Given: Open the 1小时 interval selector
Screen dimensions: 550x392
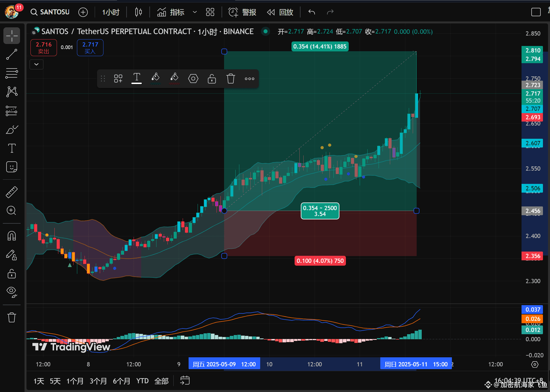Looking at the screenshot, I should 111,12.
